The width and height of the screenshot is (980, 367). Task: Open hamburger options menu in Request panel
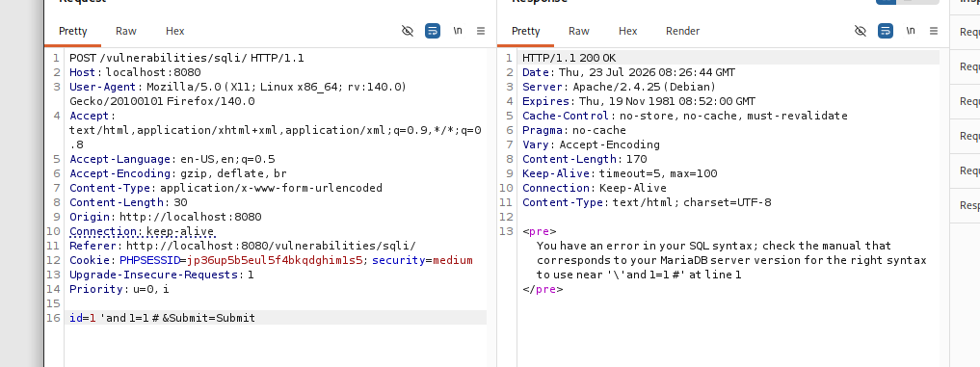[x=481, y=31]
